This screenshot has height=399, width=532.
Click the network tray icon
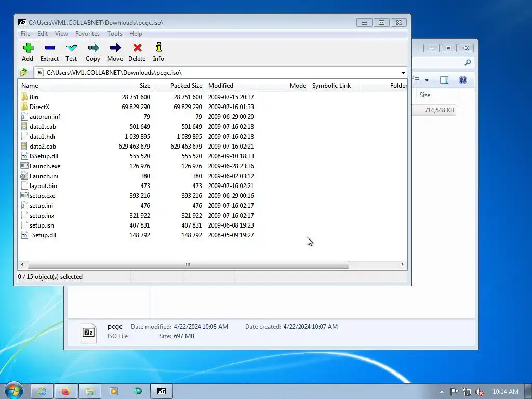[x=467, y=392]
